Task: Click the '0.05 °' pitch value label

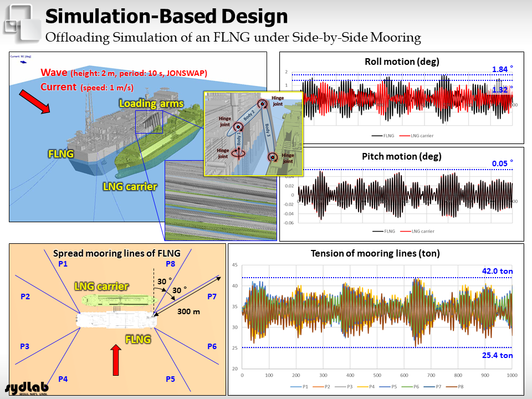Action: click(x=503, y=163)
